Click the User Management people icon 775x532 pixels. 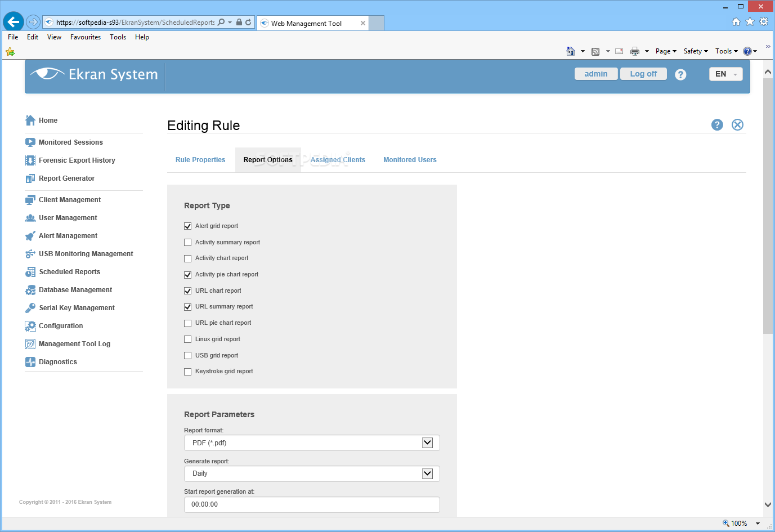pyautogui.click(x=30, y=218)
